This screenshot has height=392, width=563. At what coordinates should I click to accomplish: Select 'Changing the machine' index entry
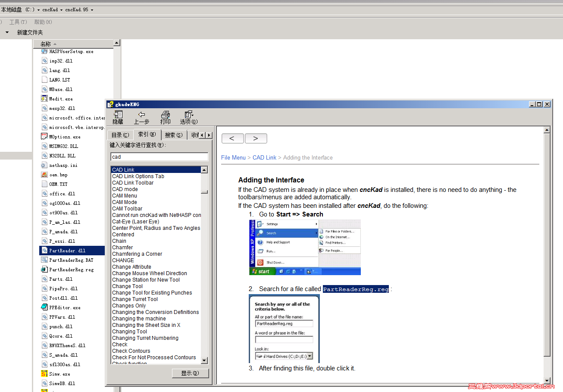(139, 319)
